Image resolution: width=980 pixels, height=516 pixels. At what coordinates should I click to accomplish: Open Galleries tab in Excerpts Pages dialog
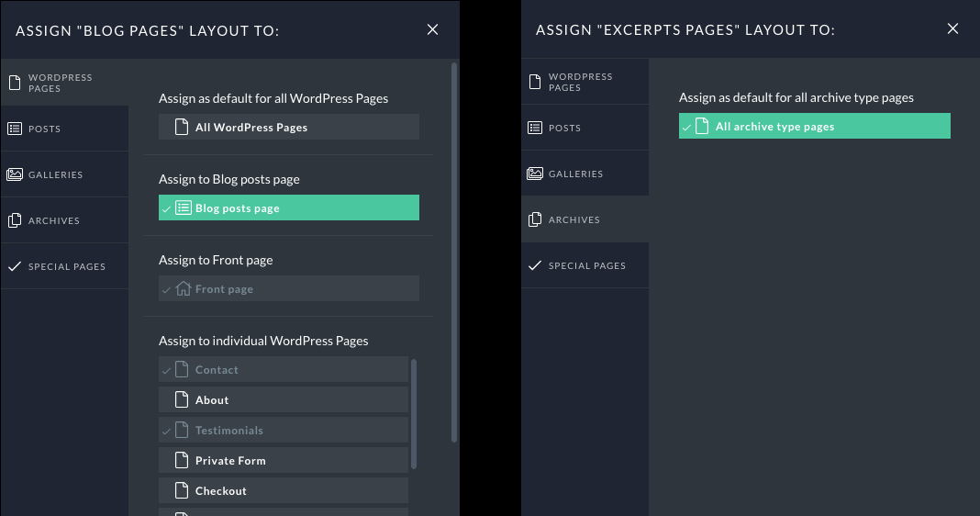585,174
